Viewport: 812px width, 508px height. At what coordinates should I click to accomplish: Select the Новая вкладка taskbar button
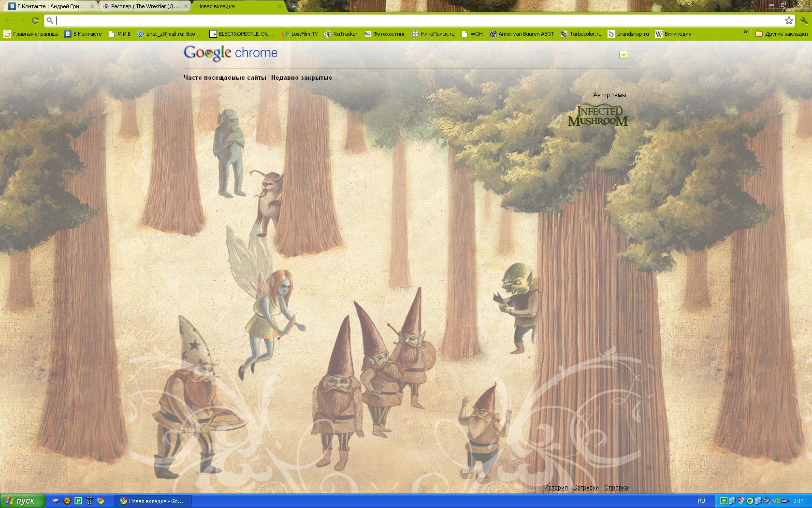[x=153, y=501]
